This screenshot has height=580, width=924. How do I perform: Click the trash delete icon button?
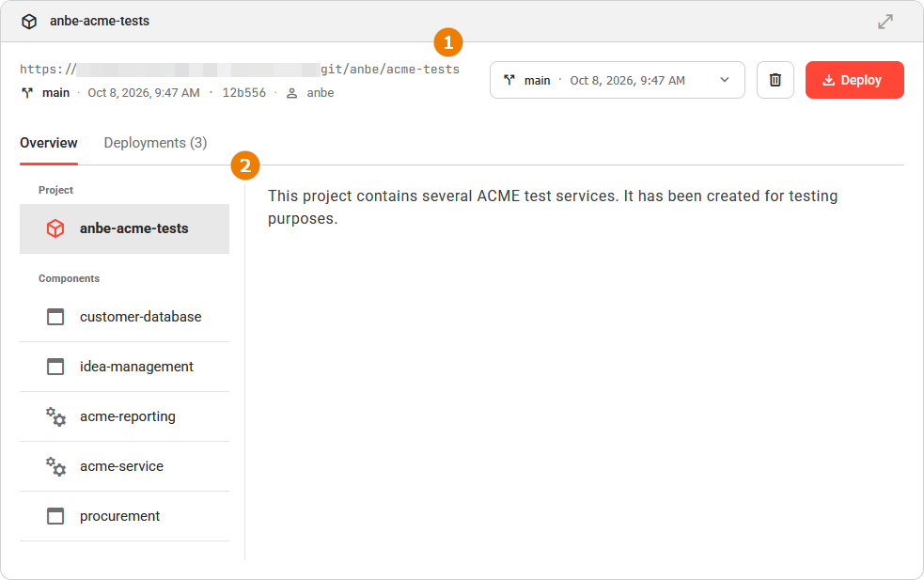tap(775, 80)
